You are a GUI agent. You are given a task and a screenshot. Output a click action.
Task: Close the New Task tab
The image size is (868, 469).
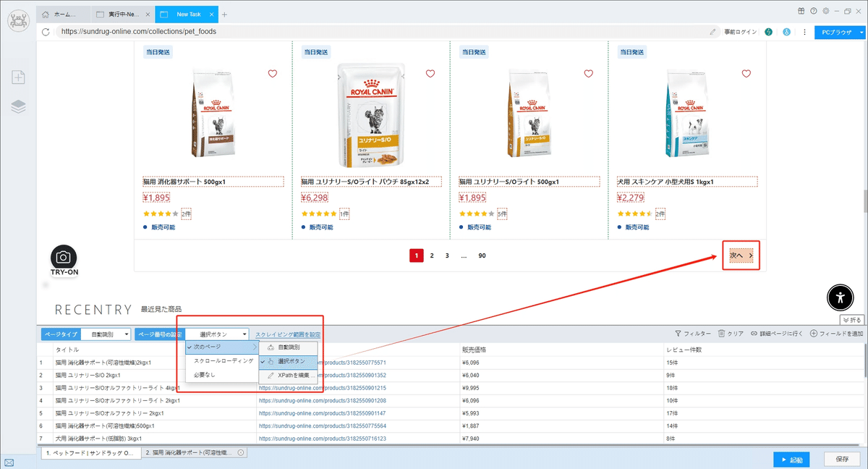210,14
